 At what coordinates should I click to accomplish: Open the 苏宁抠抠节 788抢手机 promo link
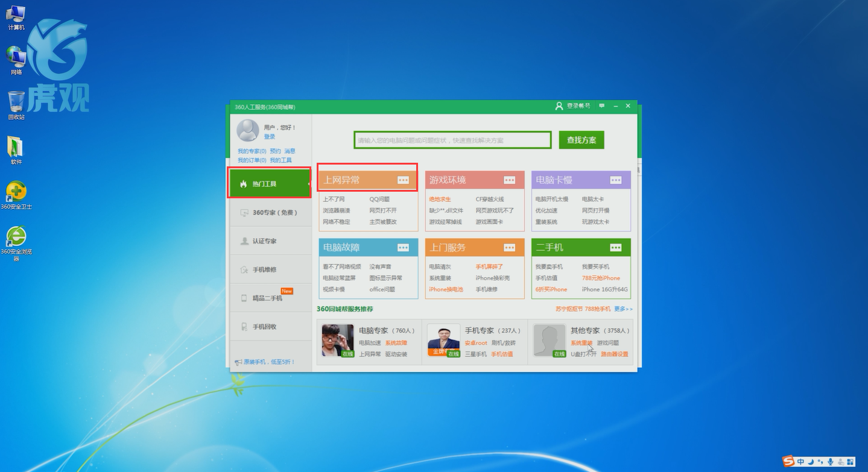(x=583, y=309)
